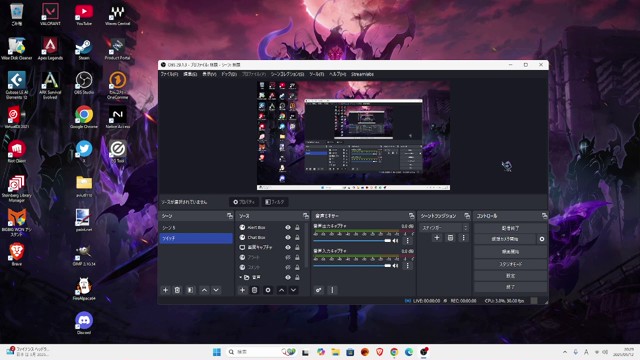
Task: Open ファイル menu
Action: (169, 74)
